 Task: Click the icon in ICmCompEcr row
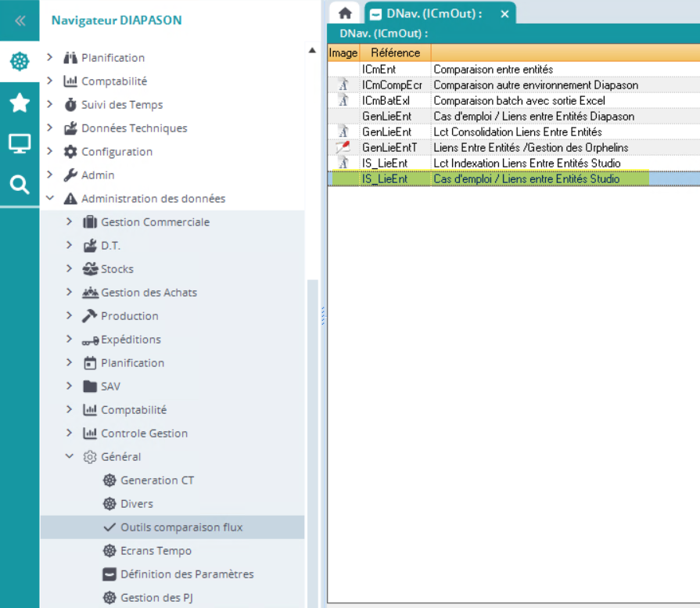[x=343, y=85]
